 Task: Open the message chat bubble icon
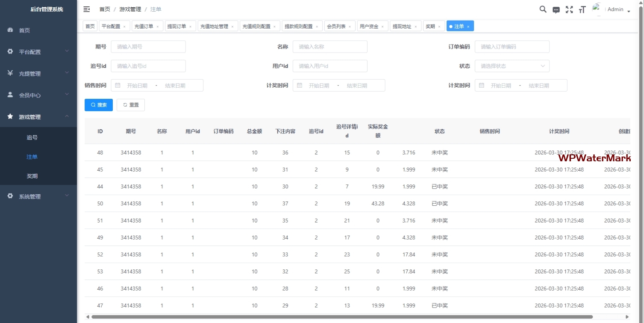556,10
